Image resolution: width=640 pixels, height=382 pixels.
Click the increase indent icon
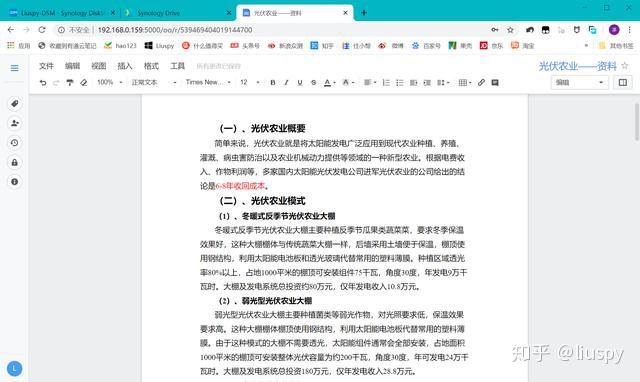(x=427, y=83)
